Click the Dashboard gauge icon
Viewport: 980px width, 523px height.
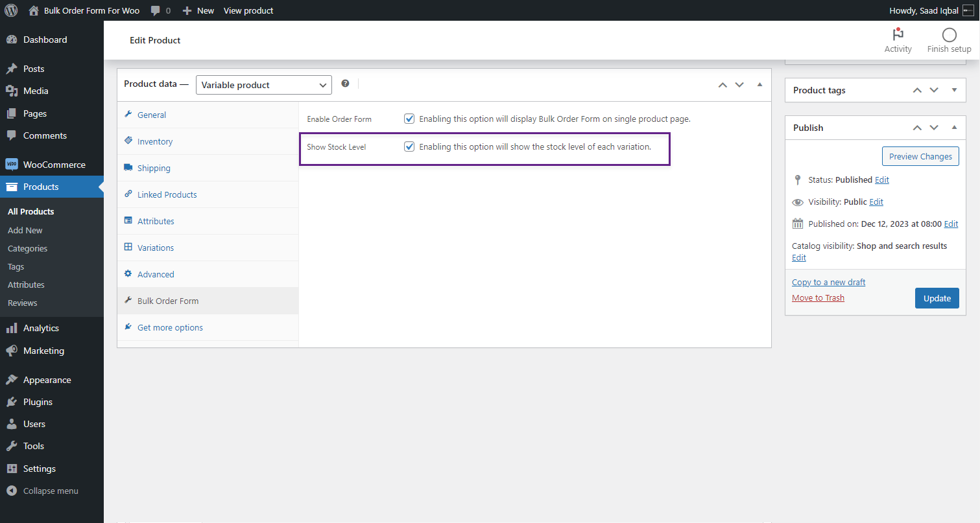tap(12, 40)
